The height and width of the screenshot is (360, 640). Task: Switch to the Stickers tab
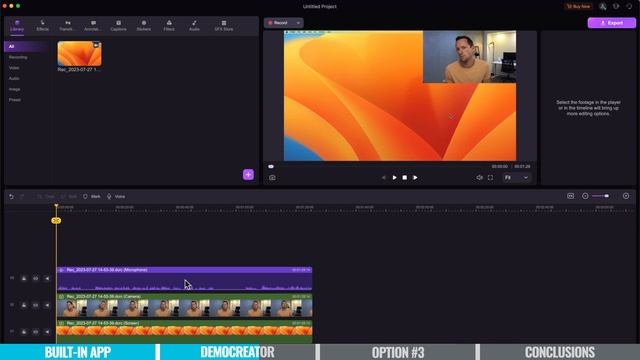coord(144,25)
